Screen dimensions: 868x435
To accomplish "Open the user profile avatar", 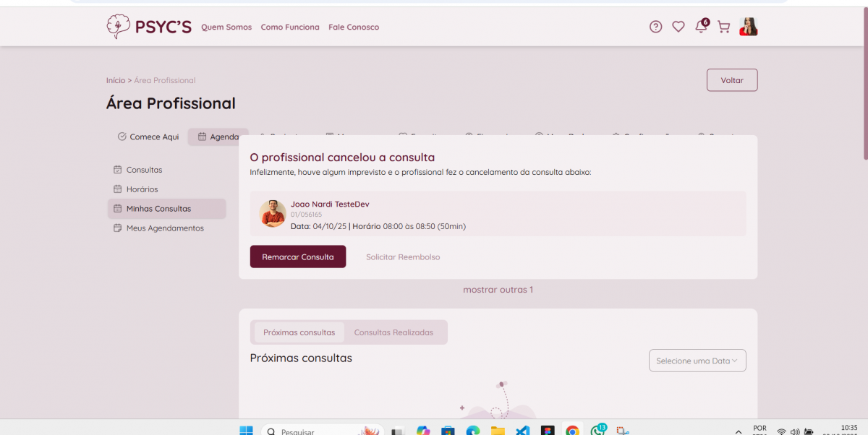I will (x=748, y=27).
